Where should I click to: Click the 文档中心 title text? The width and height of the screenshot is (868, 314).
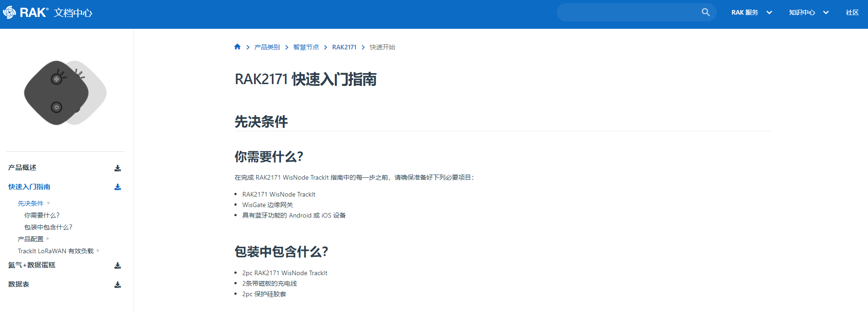(x=73, y=13)
